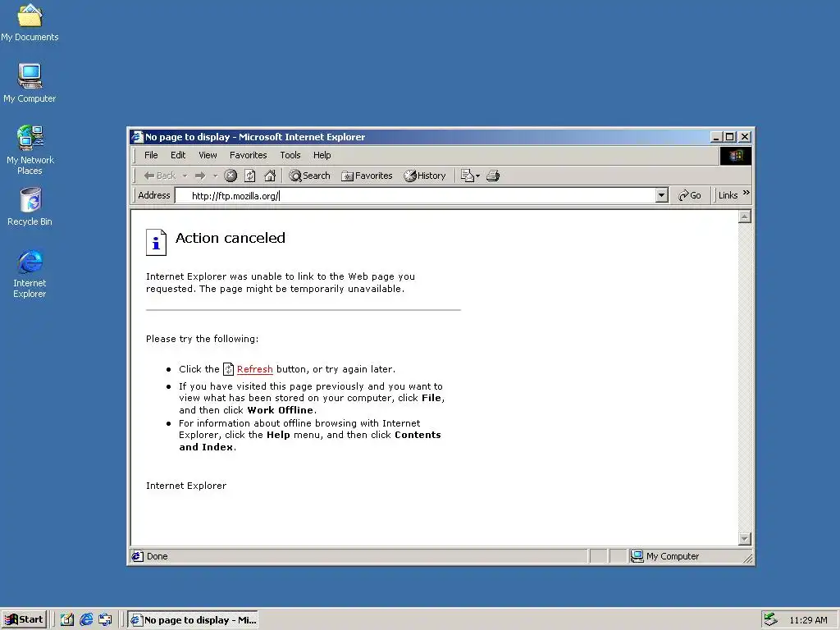Screen dimensions: 840x630
Task: Open the Forward history dropdown arrow
Action: point(216,176)
